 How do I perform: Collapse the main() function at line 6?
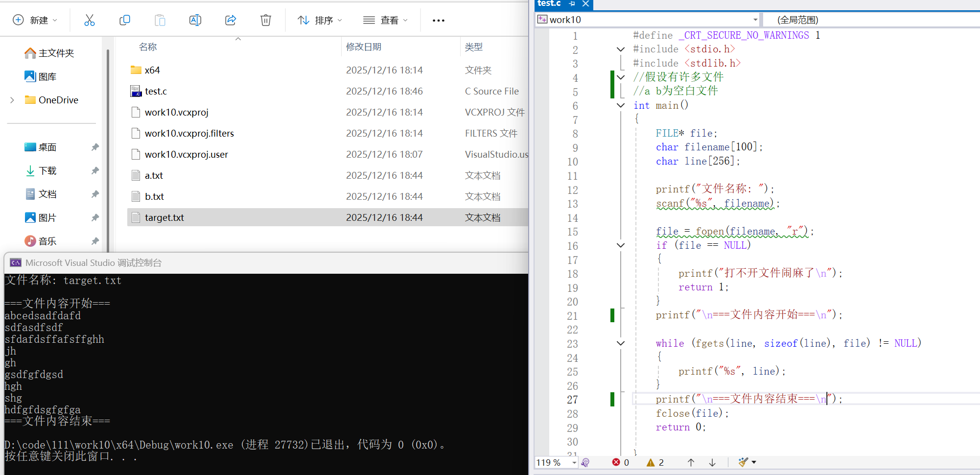[x=621, y=105]
